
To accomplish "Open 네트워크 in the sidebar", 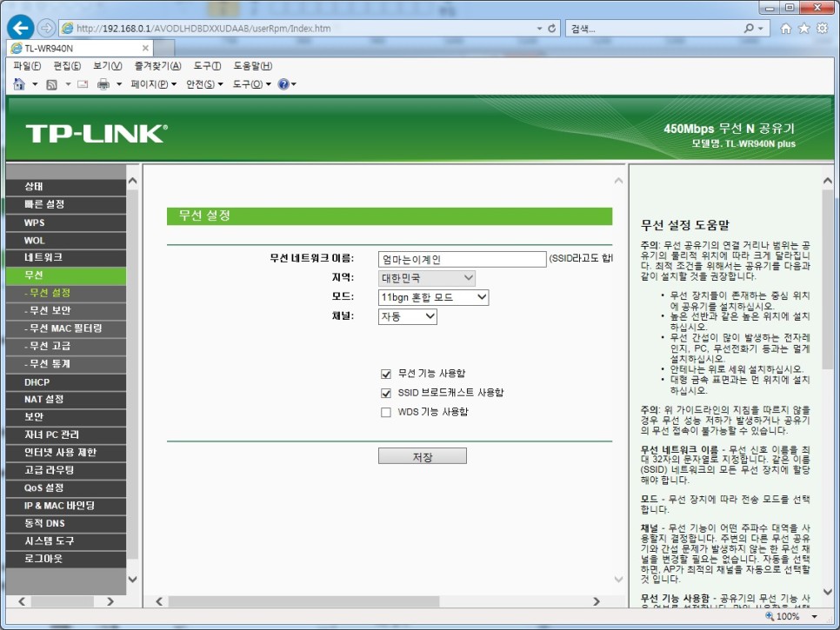I will (66, 257).
